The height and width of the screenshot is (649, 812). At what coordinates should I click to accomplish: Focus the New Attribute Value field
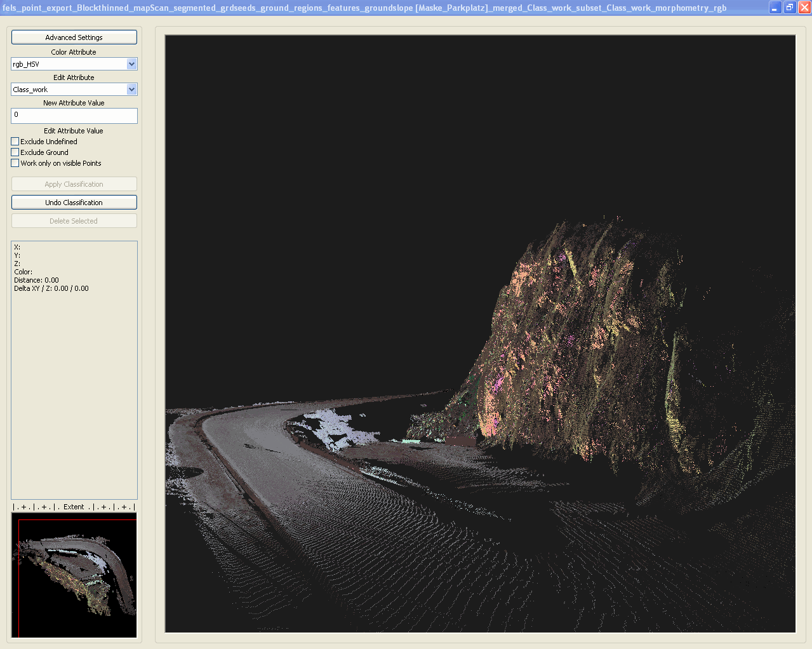pyautogui.click(x=74, y=116)
